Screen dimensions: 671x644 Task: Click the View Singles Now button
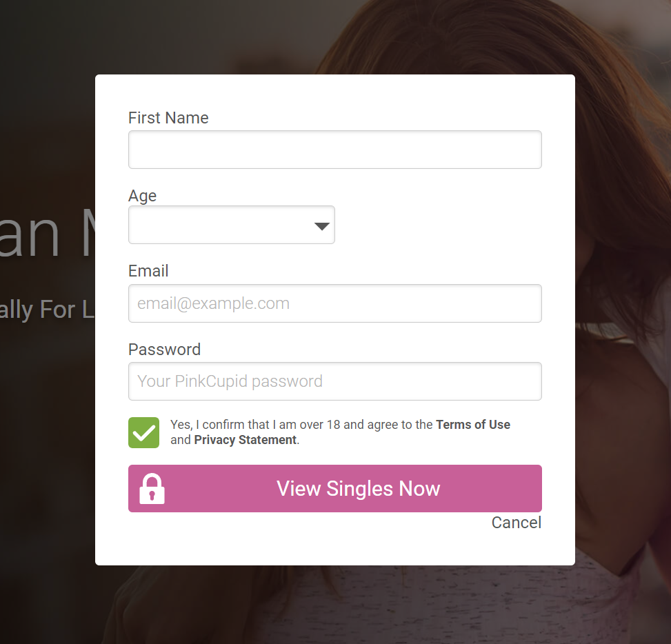[x=335, y=489]
